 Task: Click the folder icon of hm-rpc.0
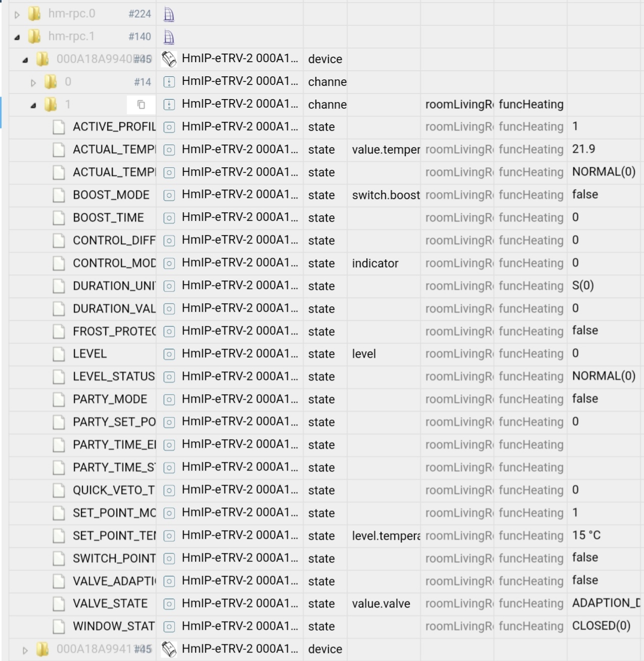34,14
